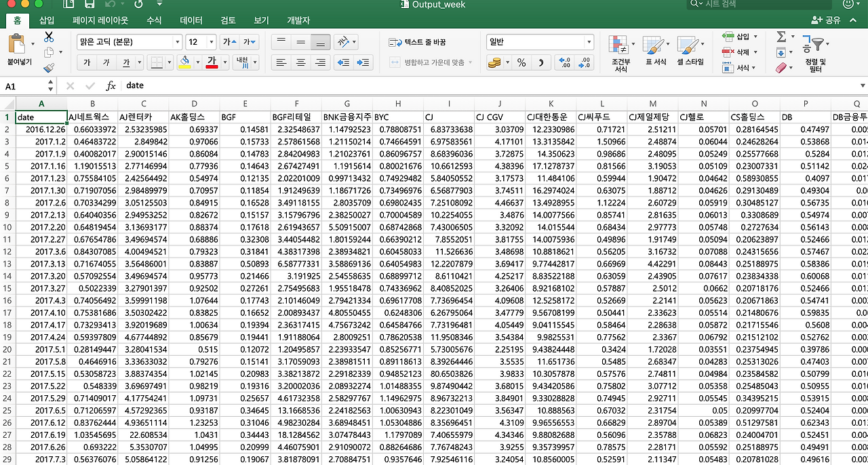Click the orientation text angle icon

[x=344, y=42]
